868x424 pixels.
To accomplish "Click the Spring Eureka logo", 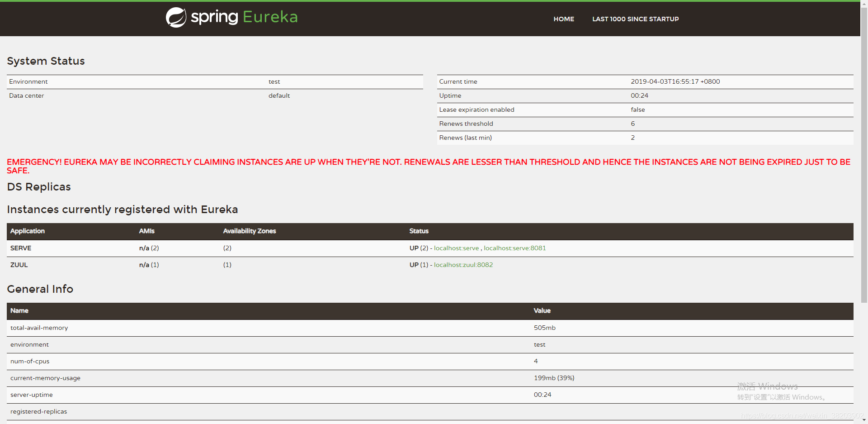I will [231, 17].
